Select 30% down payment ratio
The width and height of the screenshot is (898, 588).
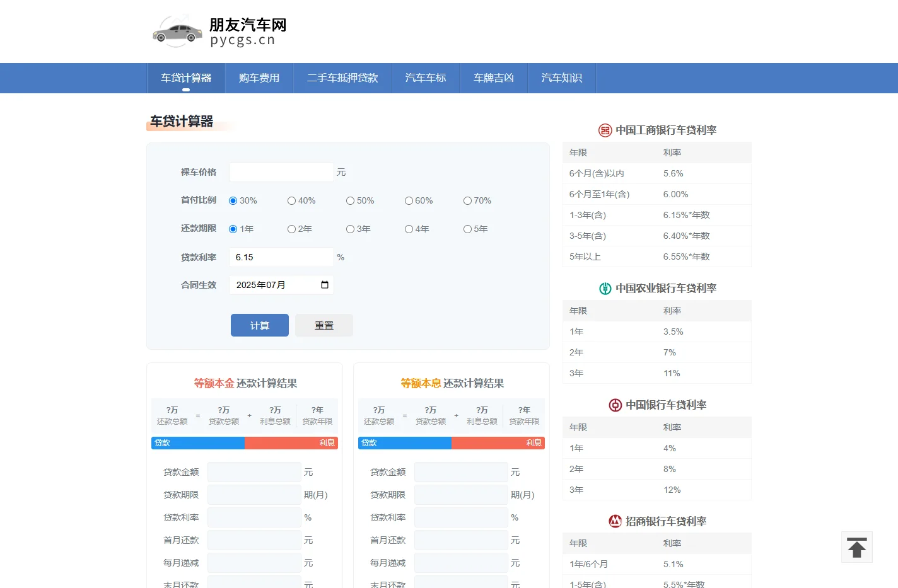coord(233,201)
